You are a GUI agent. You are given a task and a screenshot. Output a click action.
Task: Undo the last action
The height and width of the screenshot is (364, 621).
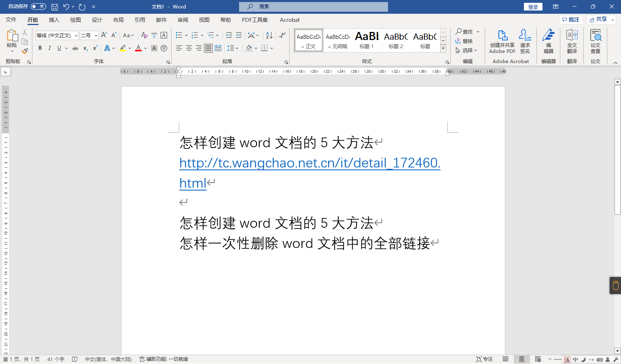66,7
